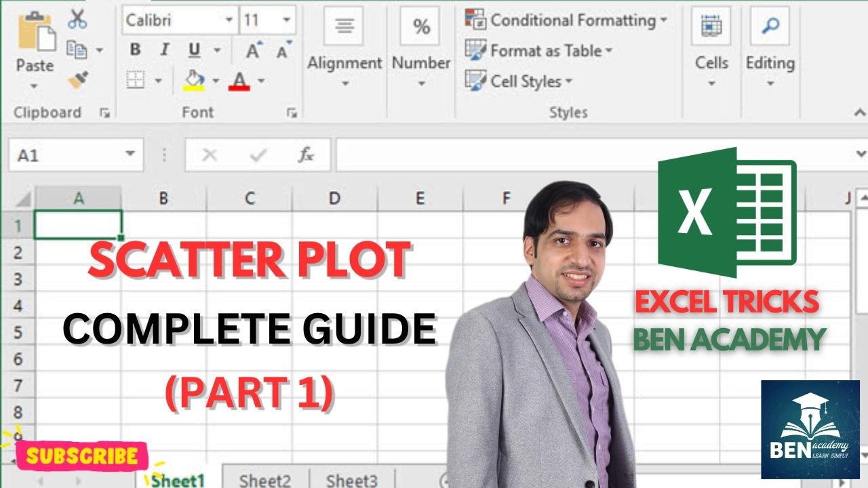Image resolution: width=868 pixels, height=488 pixels.
Task: Open the Fill Color dropdown arrow
Action: tap(216, 81)
